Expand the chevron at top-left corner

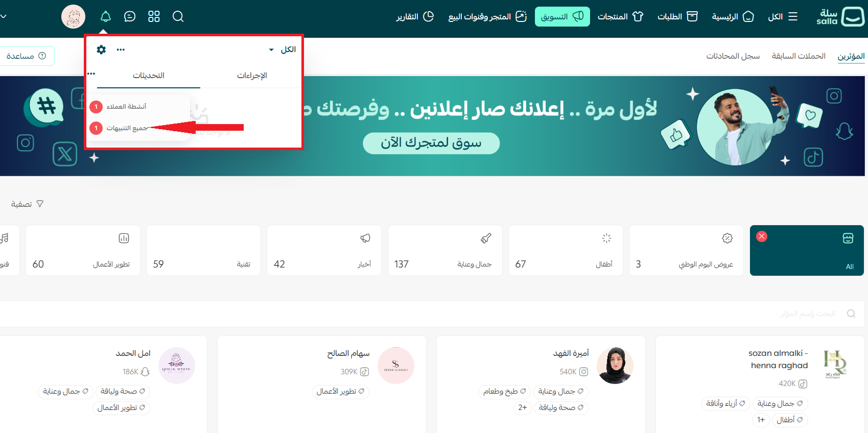(4, 17)
